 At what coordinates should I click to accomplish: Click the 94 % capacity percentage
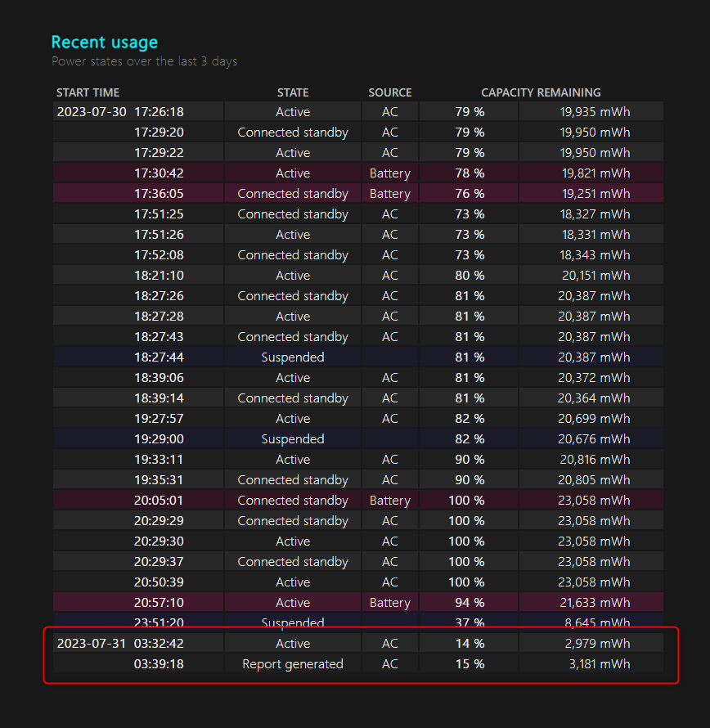(470, 603)
